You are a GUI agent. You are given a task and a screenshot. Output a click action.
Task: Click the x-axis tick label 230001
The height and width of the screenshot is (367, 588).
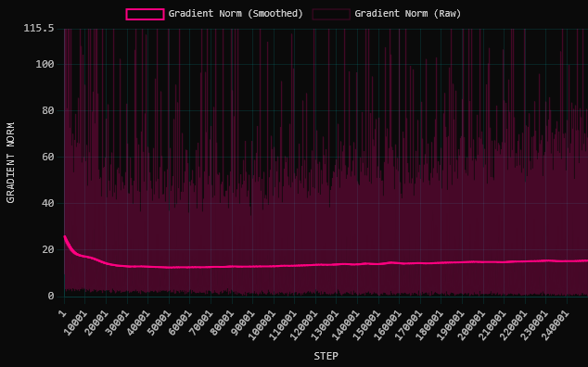(x=534, y=325)
